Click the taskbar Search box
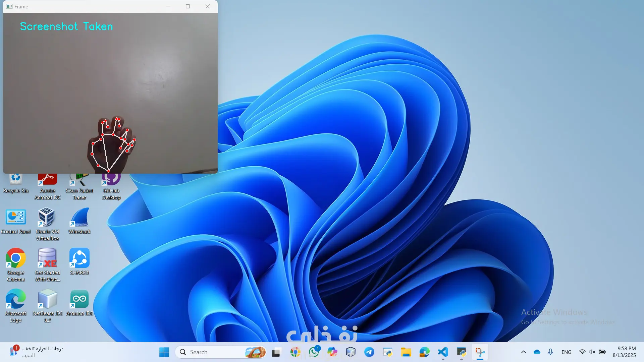The image size is (644, 362). click(221, 352)
